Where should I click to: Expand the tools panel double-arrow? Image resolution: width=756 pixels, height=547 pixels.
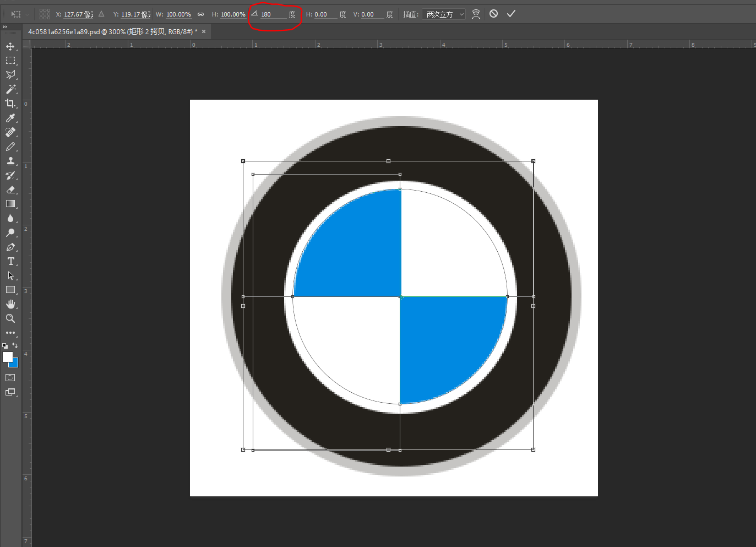tap(5, 27)
